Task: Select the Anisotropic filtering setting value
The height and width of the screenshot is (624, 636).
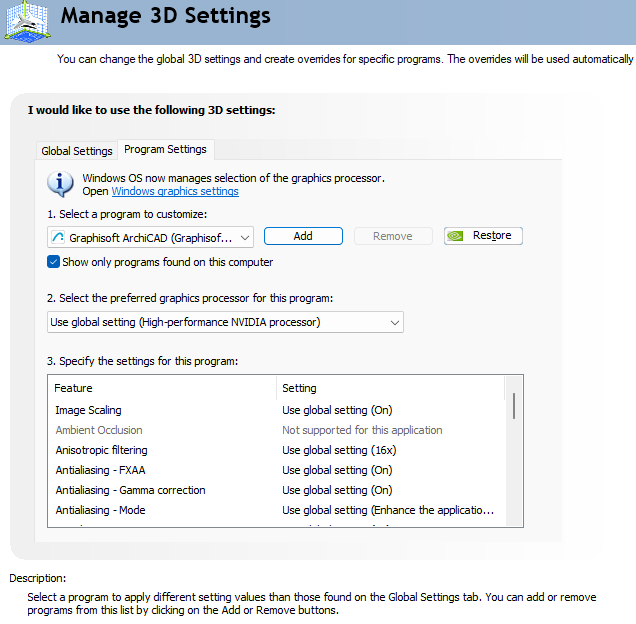Action: click(x=339, y=450)
